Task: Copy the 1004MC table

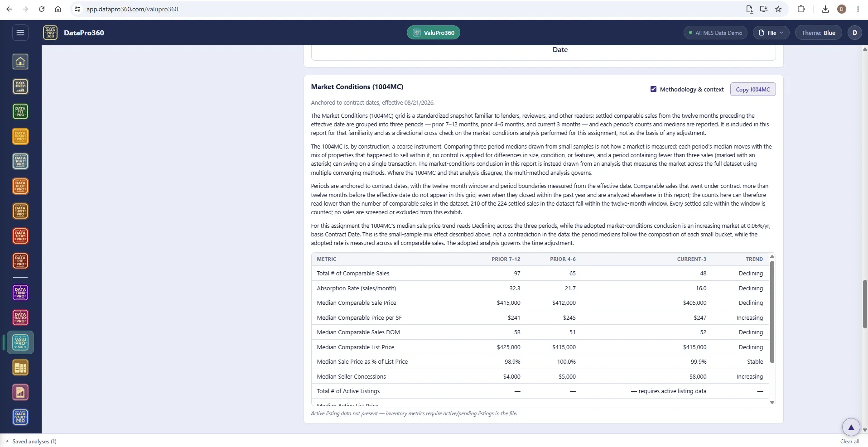Action: tap(752, 89)
